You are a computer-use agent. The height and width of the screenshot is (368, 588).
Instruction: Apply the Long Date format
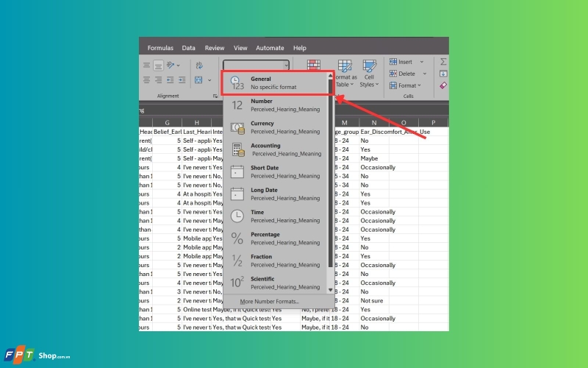point(276,194)
